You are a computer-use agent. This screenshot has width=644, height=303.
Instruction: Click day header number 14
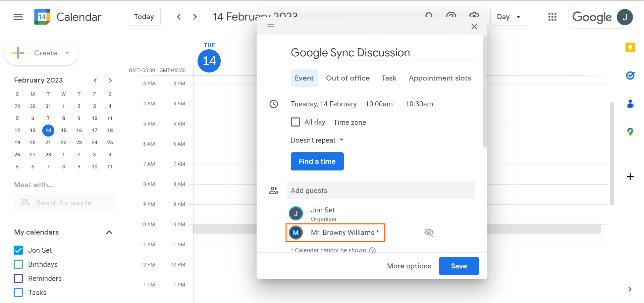coord(209,61)
